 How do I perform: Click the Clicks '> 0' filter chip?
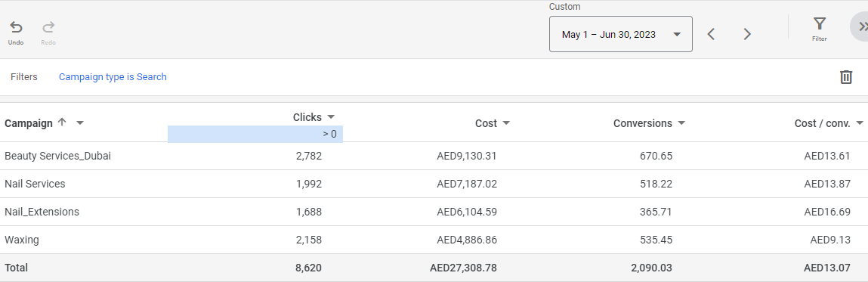click(255, 134)
